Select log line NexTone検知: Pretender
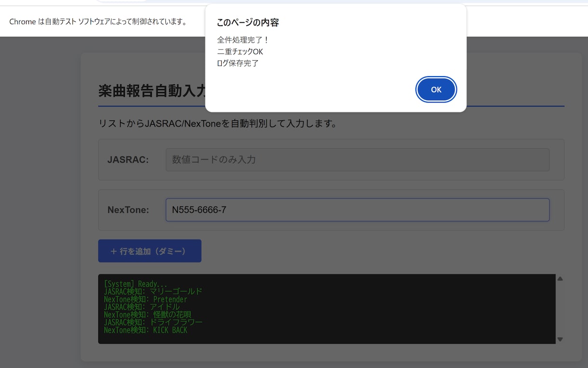The width and height of the screenshot is (588, 368). [x=146, y=299]
